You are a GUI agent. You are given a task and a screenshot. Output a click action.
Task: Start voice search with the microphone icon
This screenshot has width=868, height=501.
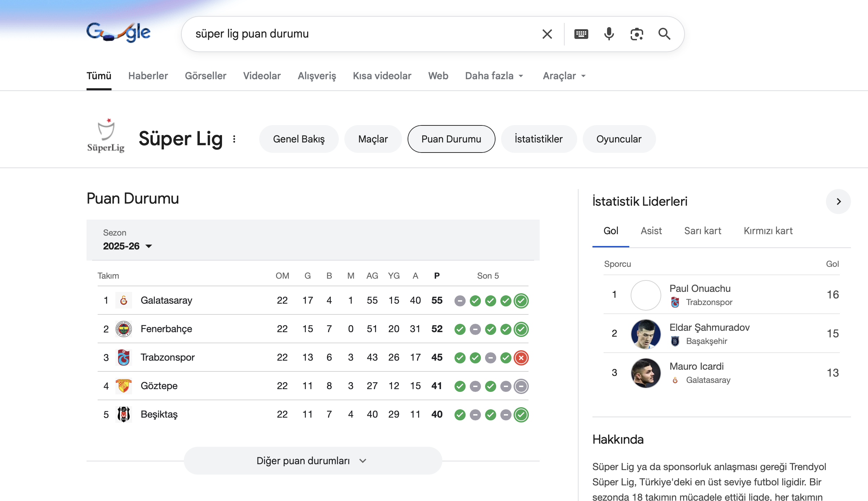pyautogui.click(x=609, y=34)
